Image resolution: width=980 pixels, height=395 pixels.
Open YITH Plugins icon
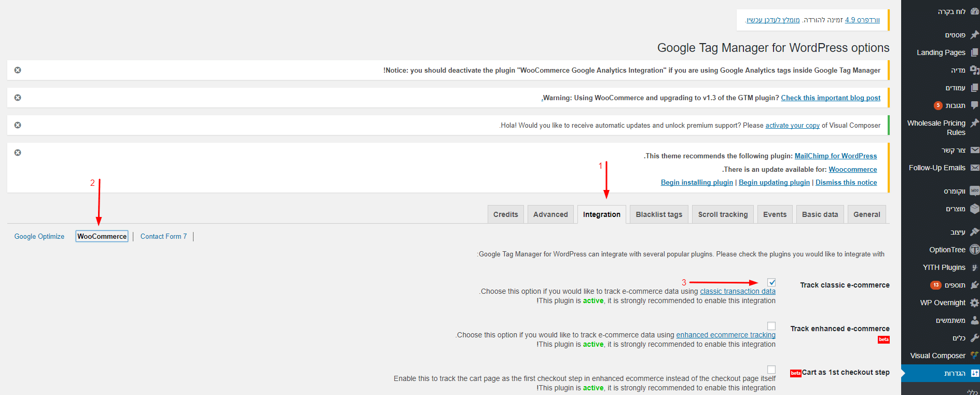(x=974, y=267)
